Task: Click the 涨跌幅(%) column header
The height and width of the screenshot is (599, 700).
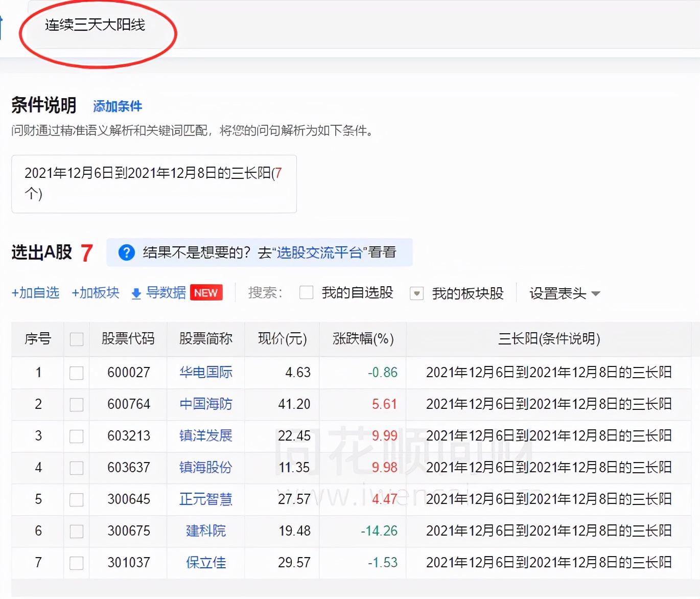Action: pyautogui.click(x=362, y=339)
